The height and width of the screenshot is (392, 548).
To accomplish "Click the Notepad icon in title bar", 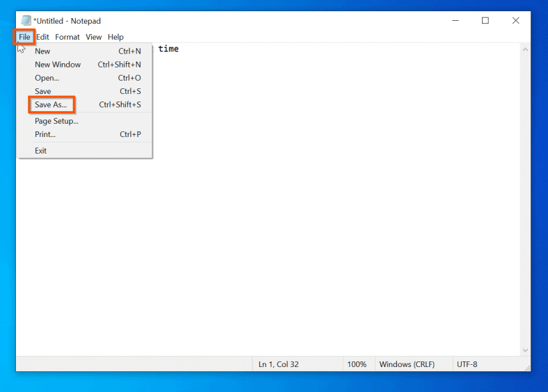I will click(x=26, y=21).
